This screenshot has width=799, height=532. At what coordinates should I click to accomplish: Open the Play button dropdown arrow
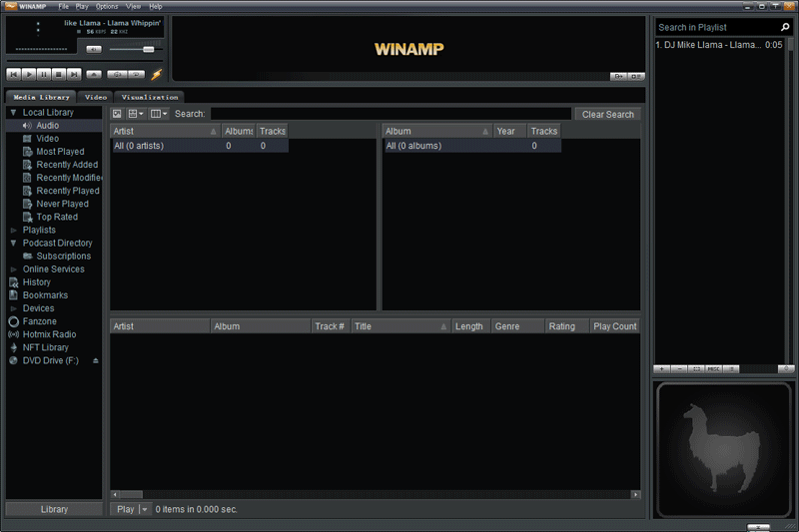145,509
